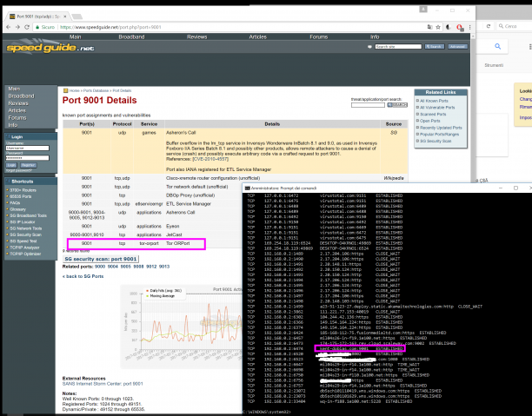Click the red extension icon in Chrome toolbar
This screenshot has width=532, height=416.
pos(459,27)
